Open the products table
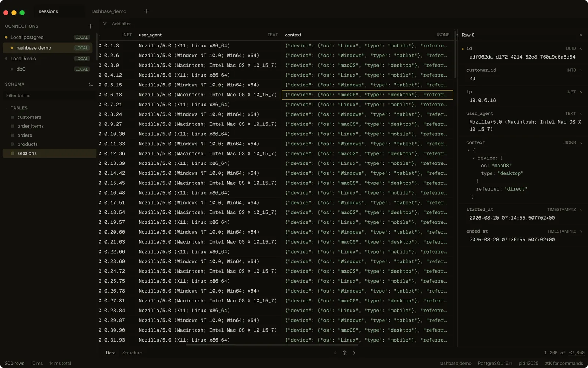588x368 pixels. click(49, 144)
